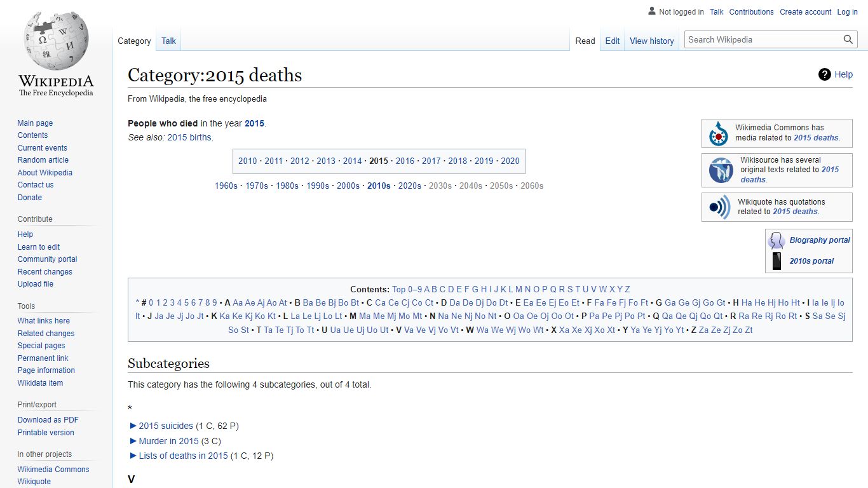
Task: Open the 2000s decade link
Action: (348, 186)
